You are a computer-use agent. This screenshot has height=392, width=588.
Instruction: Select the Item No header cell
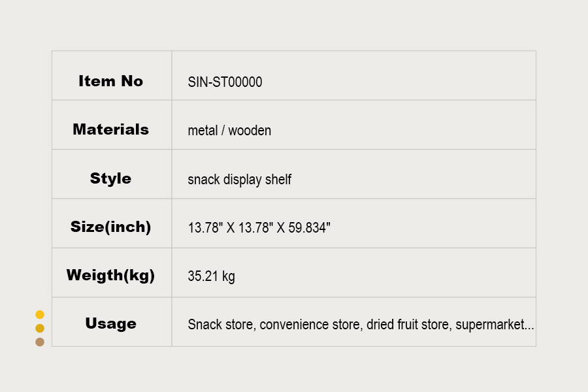click(x=110, y=81)
